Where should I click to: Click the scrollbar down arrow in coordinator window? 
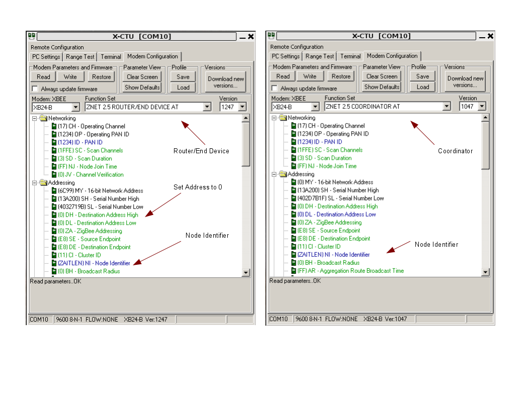click(x=485, y=272)
